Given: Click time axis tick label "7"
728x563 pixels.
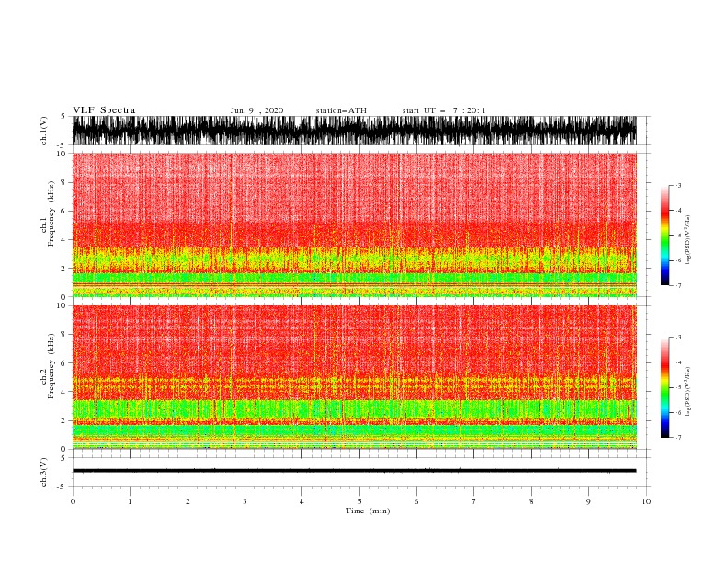Looking at the screenshot, I should pos(474,501).
